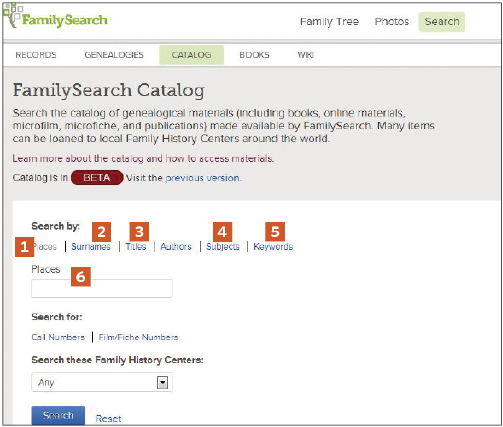This screenshot has width=503, height=427.
Task: Search by Surnames link
Action: click(91, 247)
